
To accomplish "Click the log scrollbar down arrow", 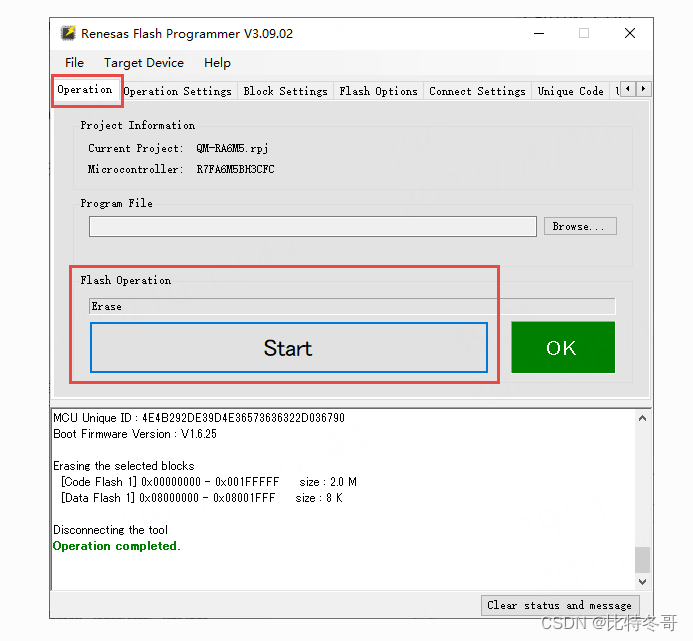I will (643, 582).
